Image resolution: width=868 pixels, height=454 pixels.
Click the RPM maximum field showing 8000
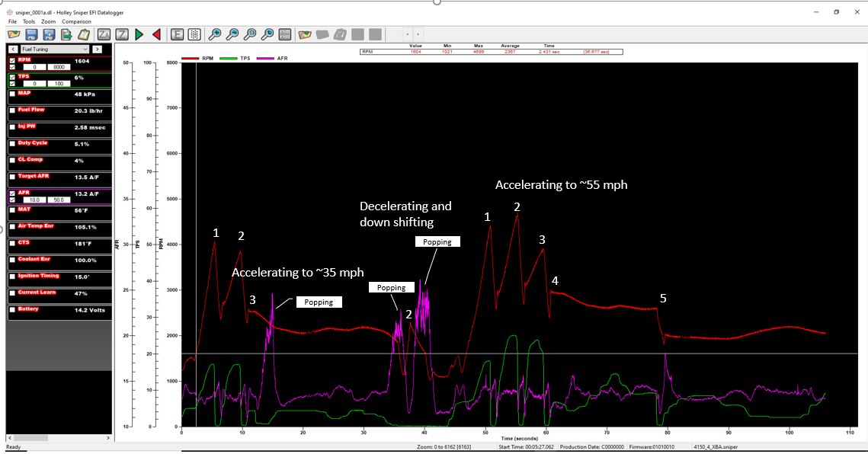[59, 67]
